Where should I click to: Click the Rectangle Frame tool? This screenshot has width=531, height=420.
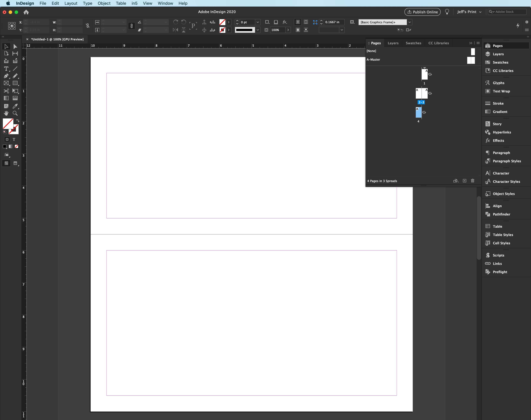[6, 83]
